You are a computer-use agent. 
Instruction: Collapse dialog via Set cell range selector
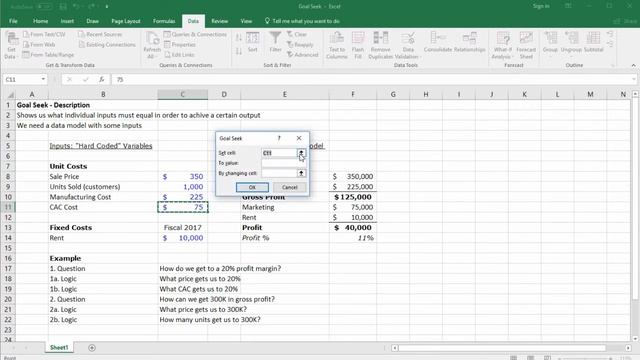coord(301,153)
